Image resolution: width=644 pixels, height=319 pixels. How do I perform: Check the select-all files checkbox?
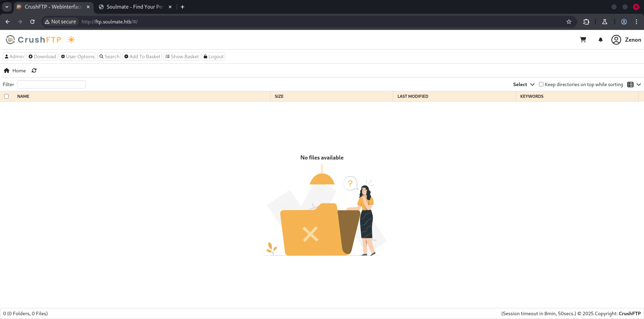click(x=6, y=96)
